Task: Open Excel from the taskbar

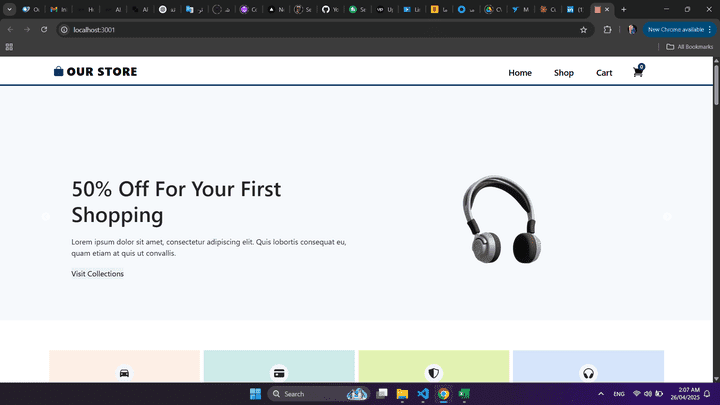Action: [x=464, y=394]
